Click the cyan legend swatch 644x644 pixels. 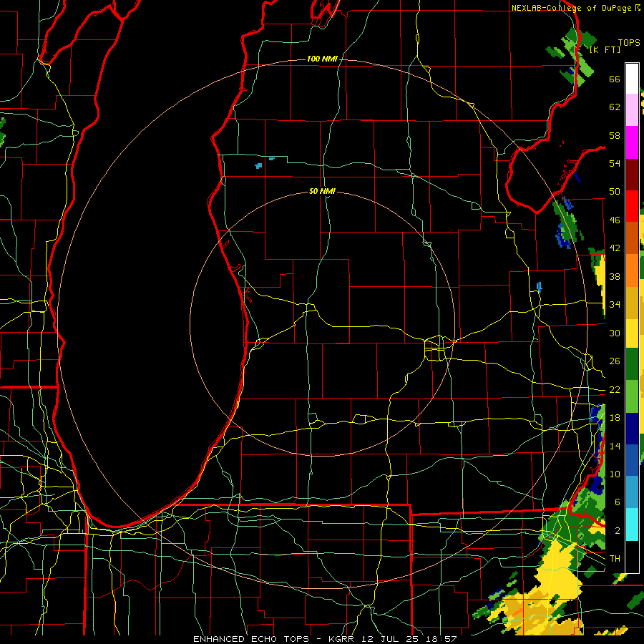point(632,525)
